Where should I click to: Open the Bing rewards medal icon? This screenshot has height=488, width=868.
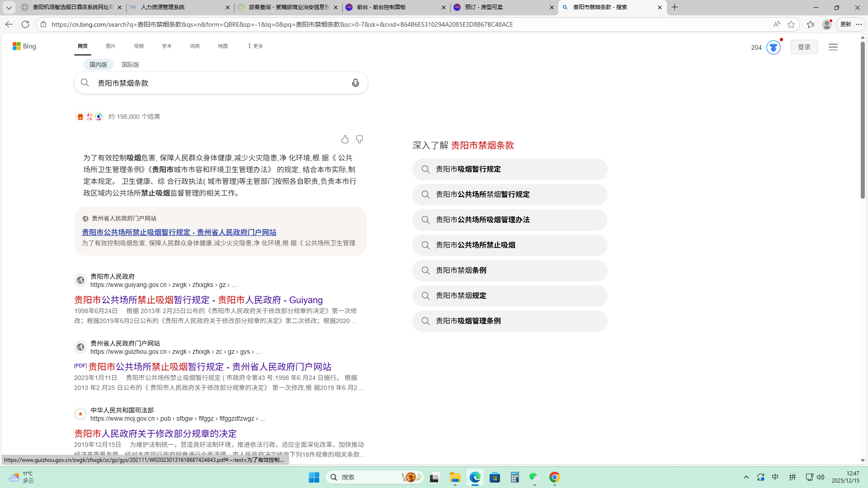(773, 47)
